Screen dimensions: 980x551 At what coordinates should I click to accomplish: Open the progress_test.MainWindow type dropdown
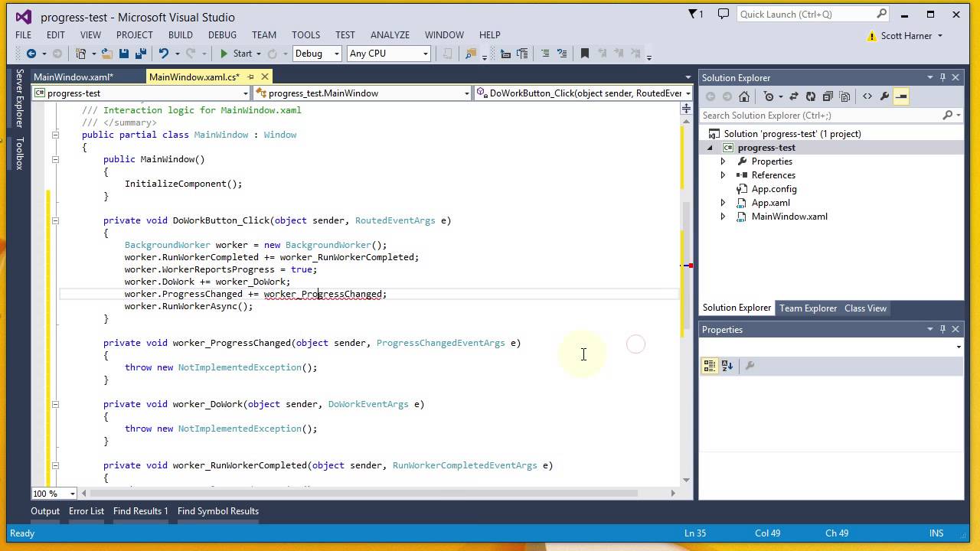click(x=466, y=93)
